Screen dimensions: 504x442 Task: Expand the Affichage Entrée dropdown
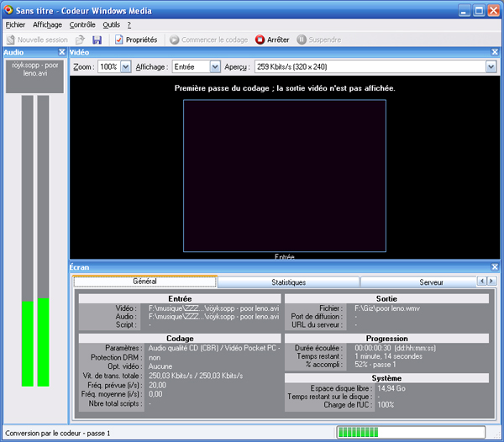[x=215, y=67]
